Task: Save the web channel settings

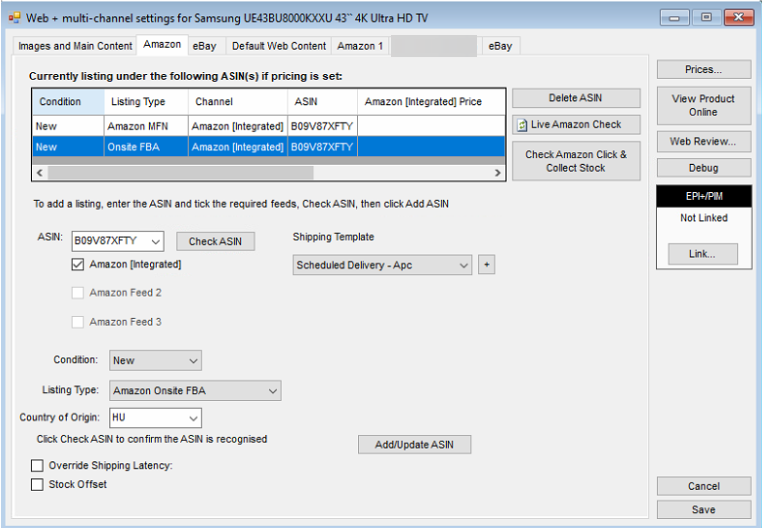Action: (703, 510)
